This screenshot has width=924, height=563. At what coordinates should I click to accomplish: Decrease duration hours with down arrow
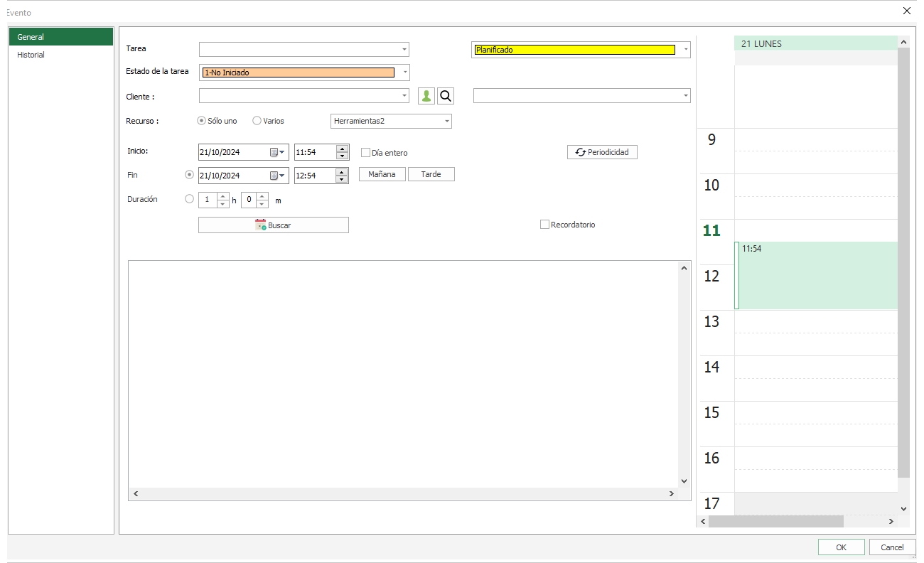click(x=222, y=204)
